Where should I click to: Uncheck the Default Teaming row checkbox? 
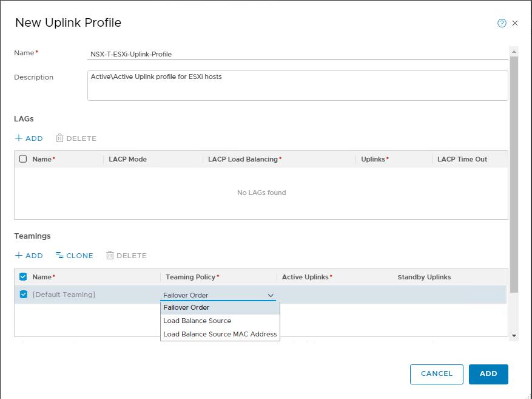click(24, 294)
